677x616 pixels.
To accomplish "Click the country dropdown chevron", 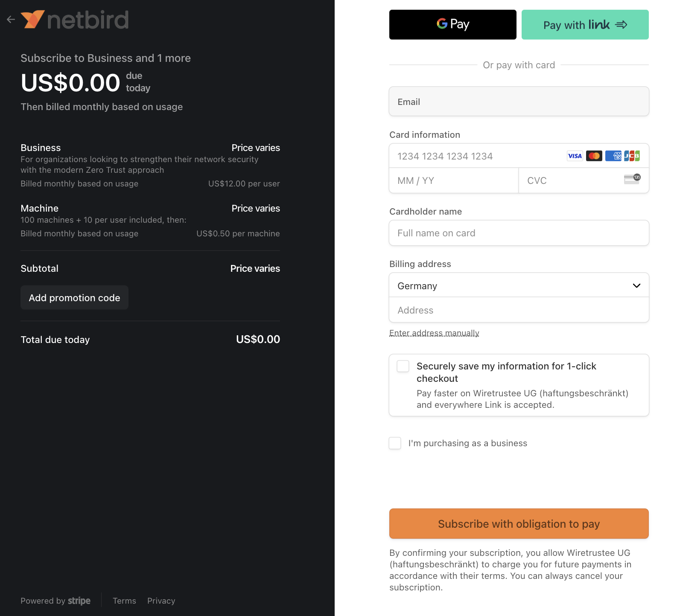I will pyautogui.click(x=636, y=285).
